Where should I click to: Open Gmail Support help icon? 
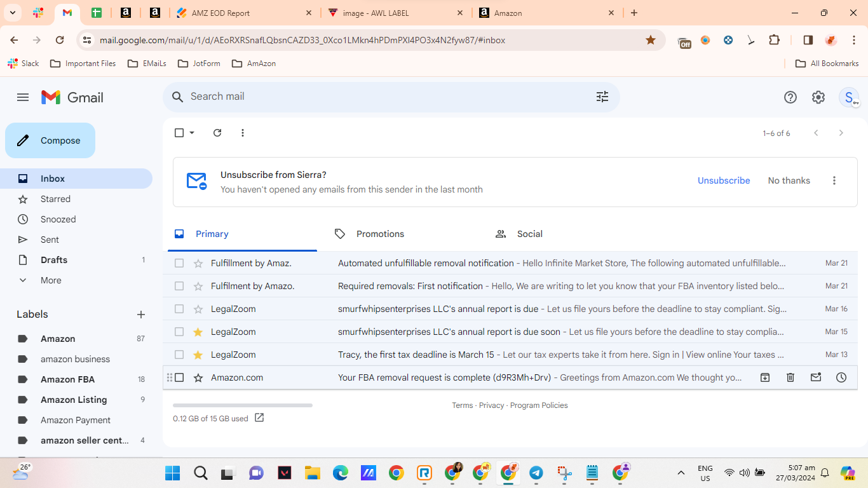click(790, 97)
